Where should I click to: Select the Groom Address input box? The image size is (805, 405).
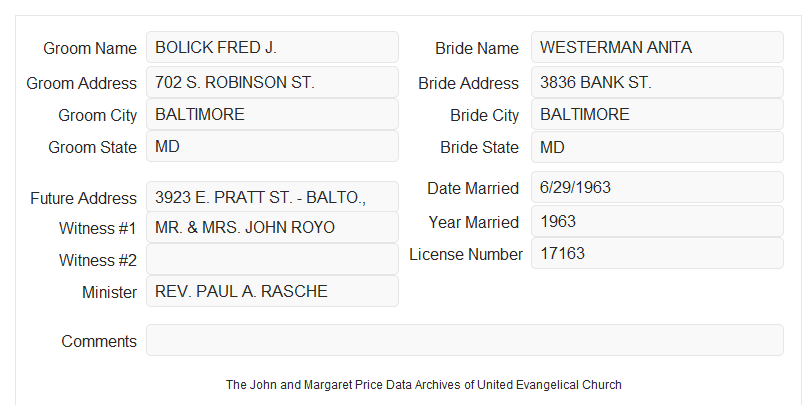(272, 82)
